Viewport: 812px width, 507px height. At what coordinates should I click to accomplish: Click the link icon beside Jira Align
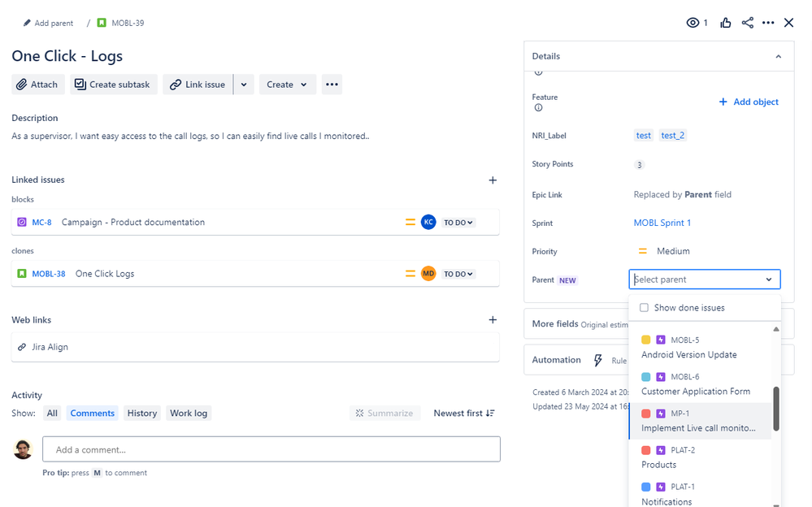coord(22,347)
